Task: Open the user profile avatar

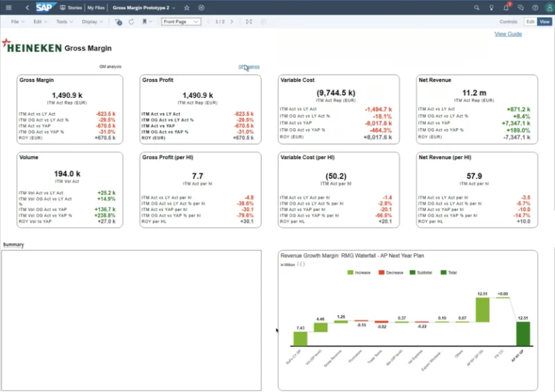Action: tap(549, 8)
